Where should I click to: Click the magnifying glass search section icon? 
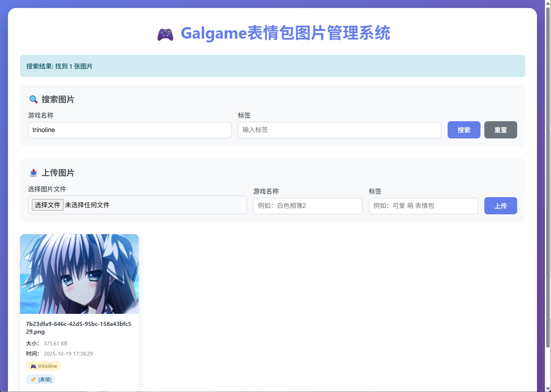coord(34,100)
